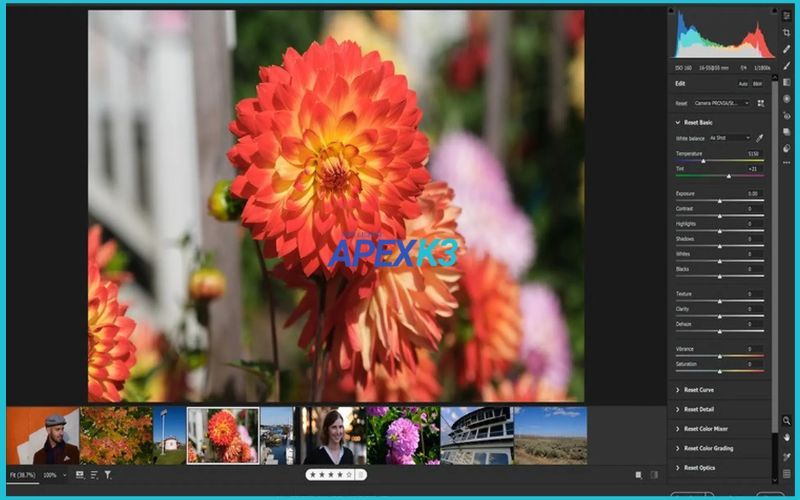This screenshot has height=500, width=800.
Task: Expand the Reset Curve section
Action: coord(698,390)
